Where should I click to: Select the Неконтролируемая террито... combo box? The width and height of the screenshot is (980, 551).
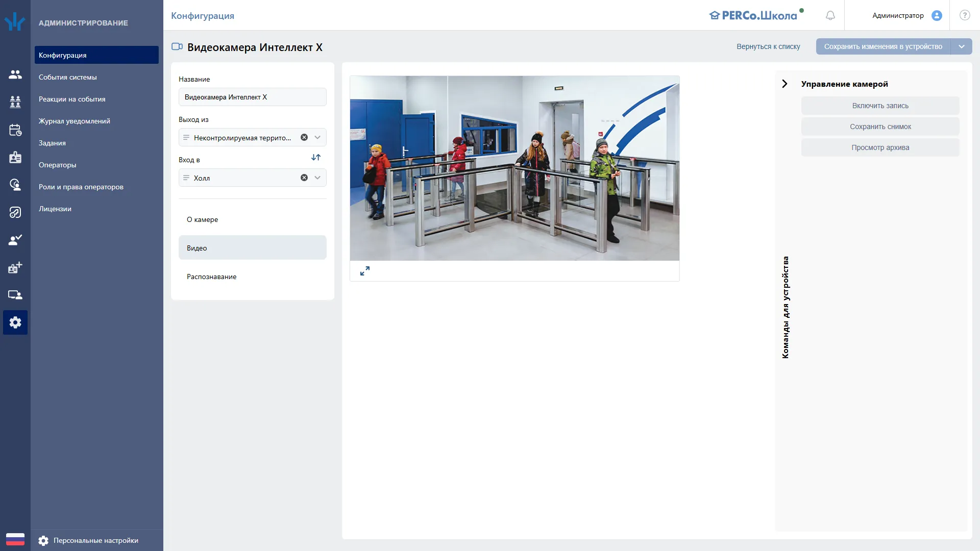253,137
